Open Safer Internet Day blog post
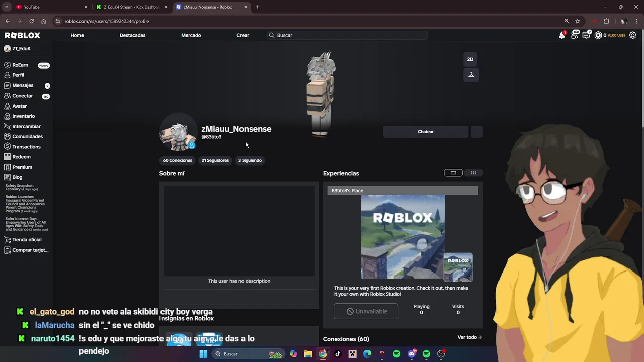This screenshot has height=362, width=644. 26,224
